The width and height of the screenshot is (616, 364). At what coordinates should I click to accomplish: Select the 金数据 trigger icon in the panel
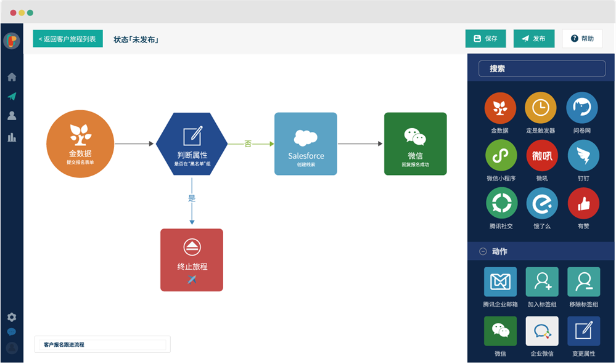499,108
